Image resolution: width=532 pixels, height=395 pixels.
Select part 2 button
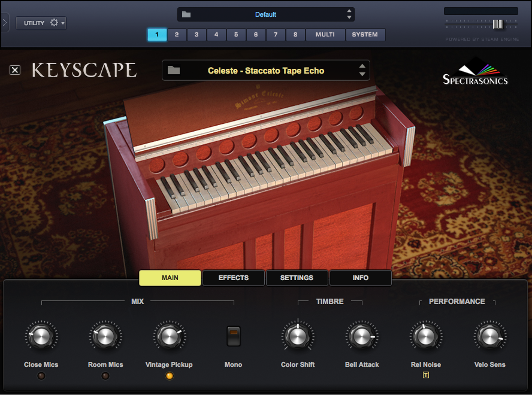pyautogui.click(x=177, y=35)
